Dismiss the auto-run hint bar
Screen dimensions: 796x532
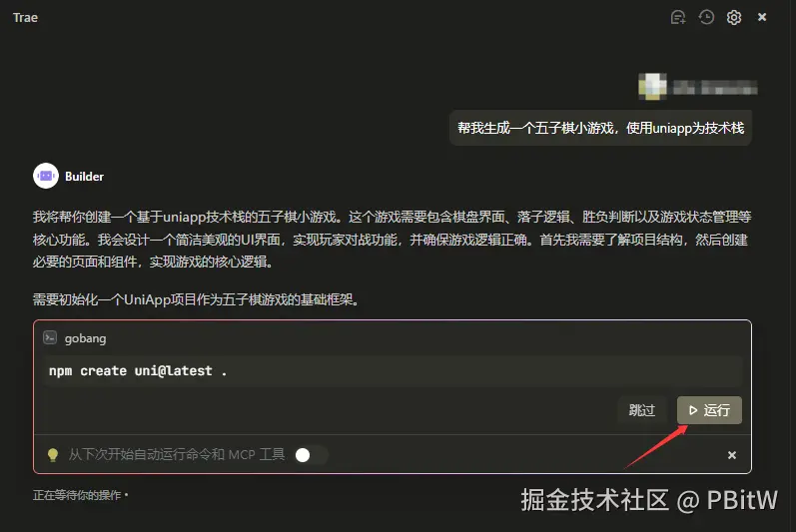pyautogui.click(x=731, y=455)
